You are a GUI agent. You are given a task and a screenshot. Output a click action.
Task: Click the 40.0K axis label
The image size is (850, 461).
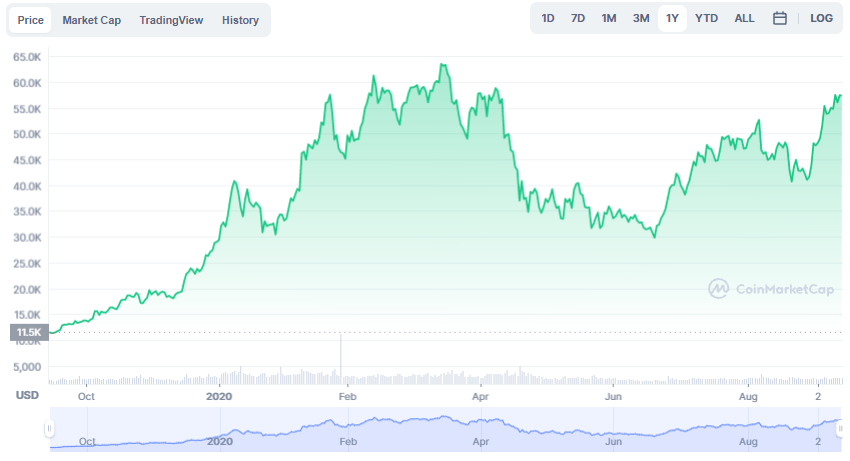[x=27, y=186]
